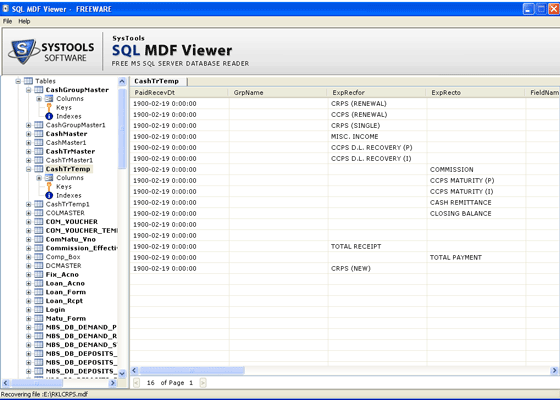Click the GrpName column header
The height and width of the screenshot is (400, 560).
coord(278,92)
